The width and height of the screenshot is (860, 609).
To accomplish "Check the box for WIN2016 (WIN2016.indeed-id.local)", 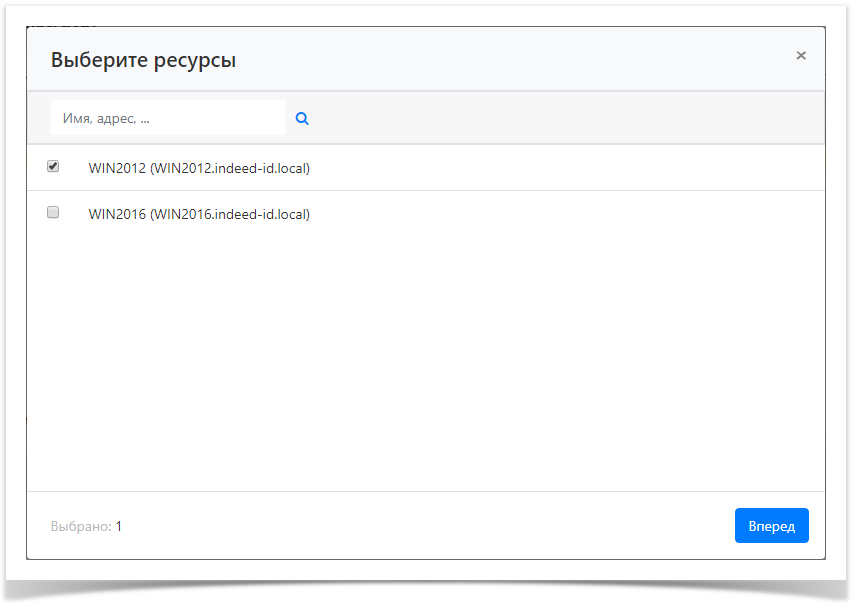I will [x=53, y=212].
